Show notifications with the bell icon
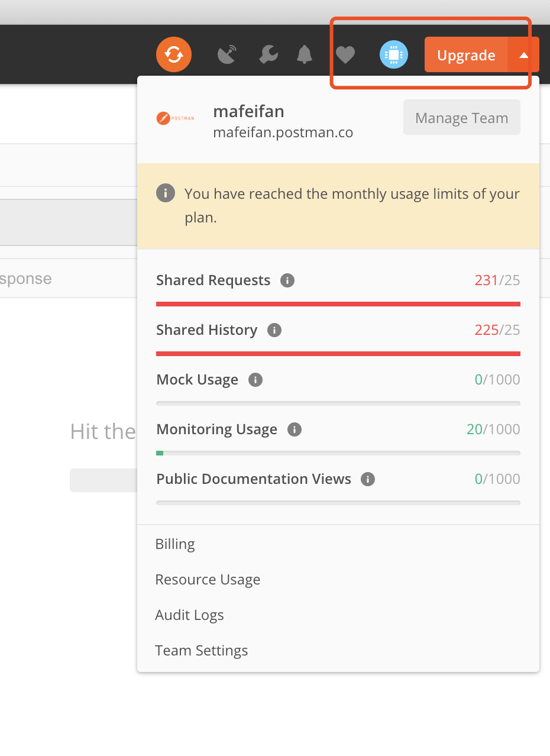Viewport: 550px width, 756px height. 305,55
